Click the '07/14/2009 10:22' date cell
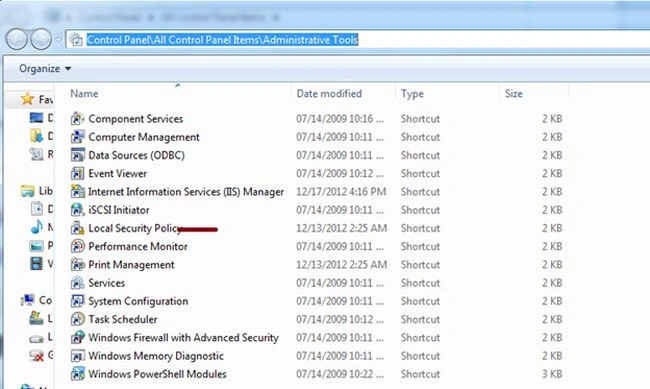Viewport: 650px width, 389px height. (340, 374)
